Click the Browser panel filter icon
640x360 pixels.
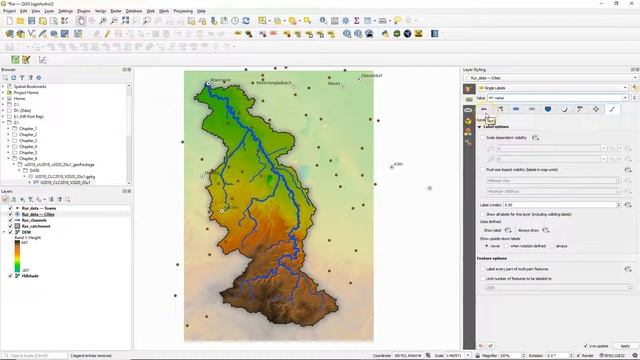click(22, 78)
